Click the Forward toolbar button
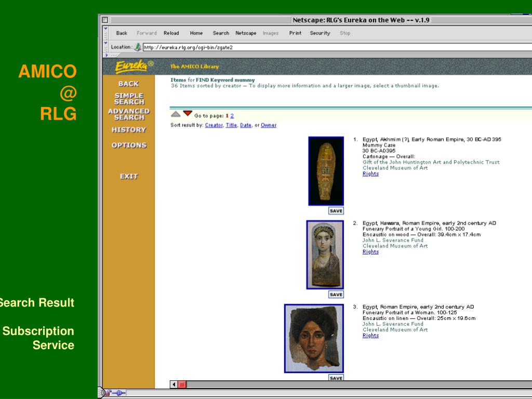Image resolution: width=532 pixels, height=399 pixels. coord(147,33)
